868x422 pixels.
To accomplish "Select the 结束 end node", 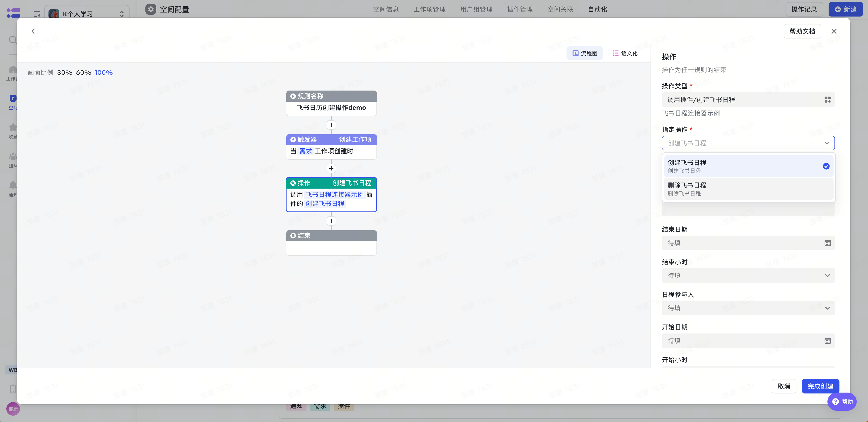I will [331, 242].
